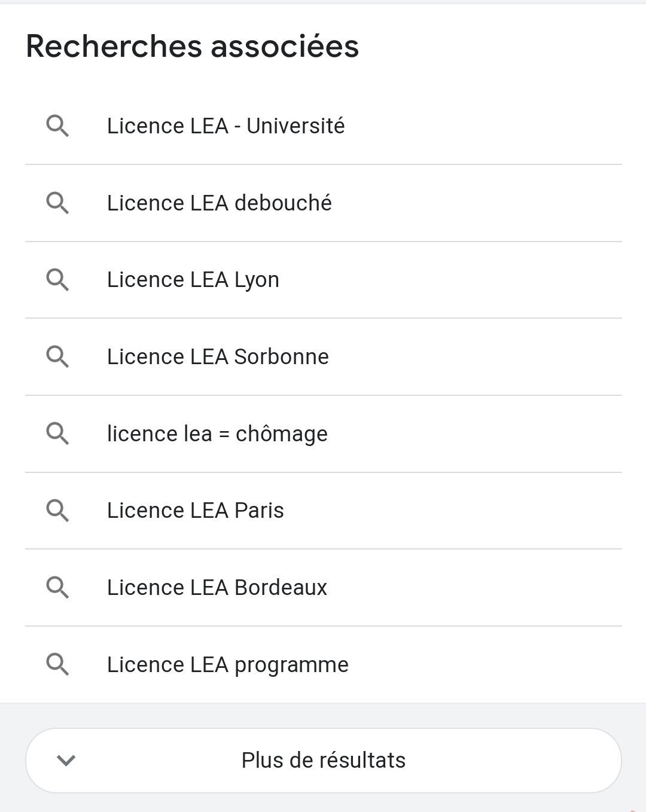Click the Recherches associées heading
Image resolution: width=646 pixels, height=812 pixels.
click(192, 46)
